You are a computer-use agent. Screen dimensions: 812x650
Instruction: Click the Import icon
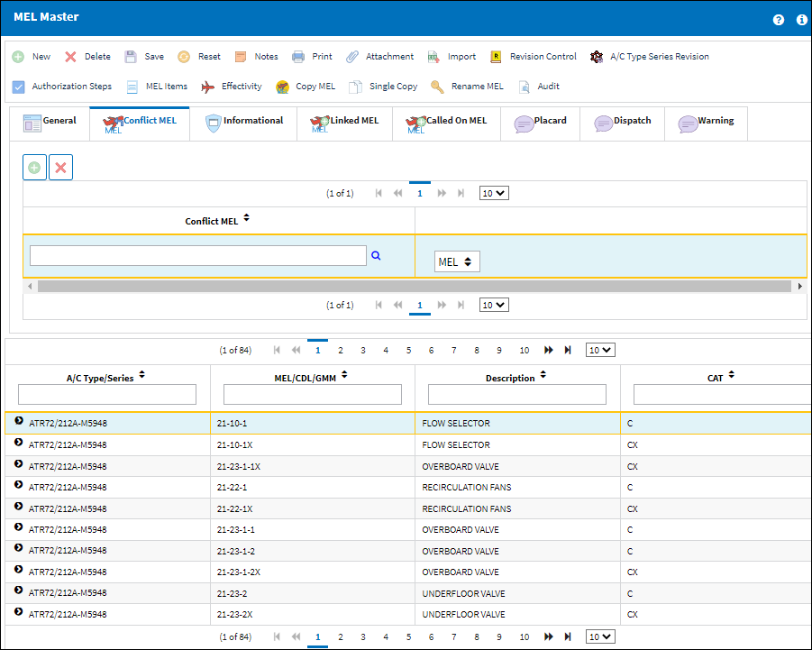(433, 57)
